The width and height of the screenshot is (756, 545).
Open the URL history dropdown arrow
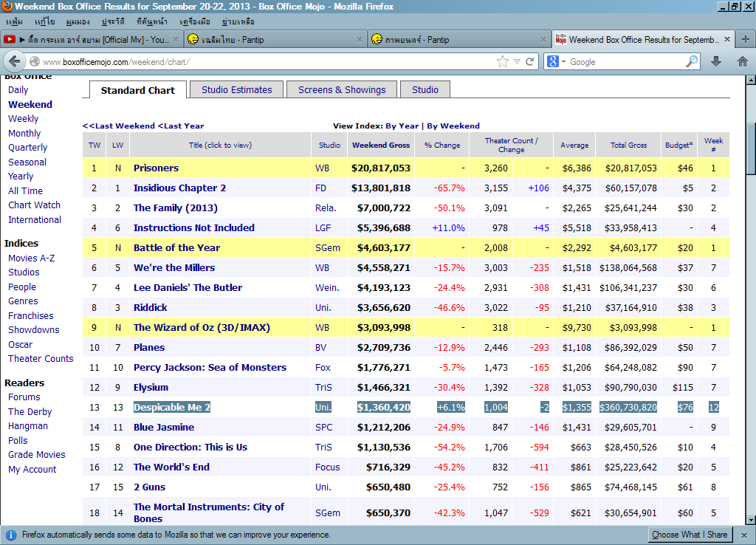click(x=517, y=62)
